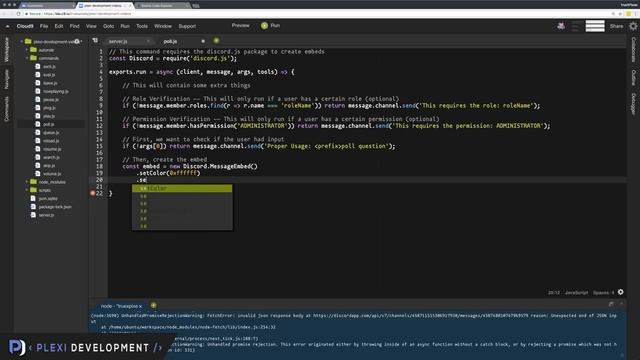Click the Preview button

[240, 25]
